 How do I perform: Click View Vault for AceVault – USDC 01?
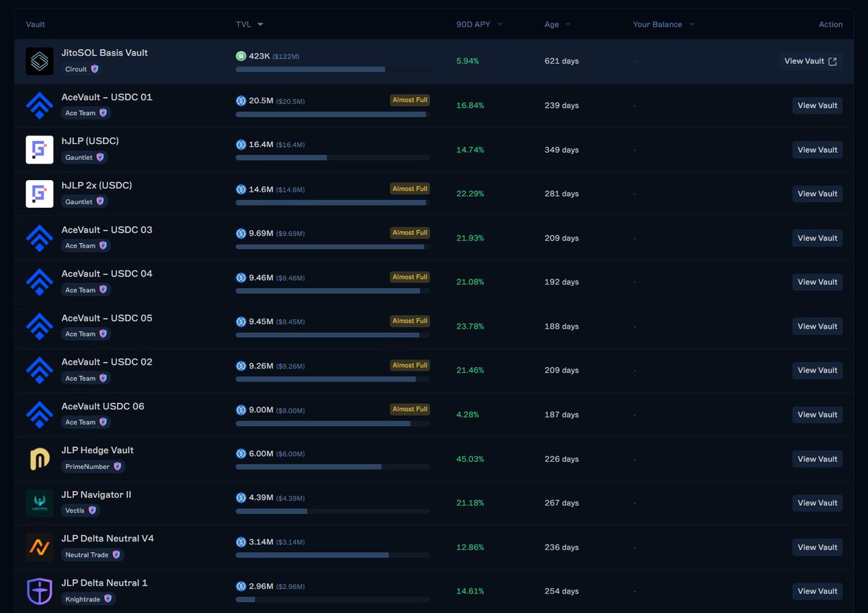817,106
